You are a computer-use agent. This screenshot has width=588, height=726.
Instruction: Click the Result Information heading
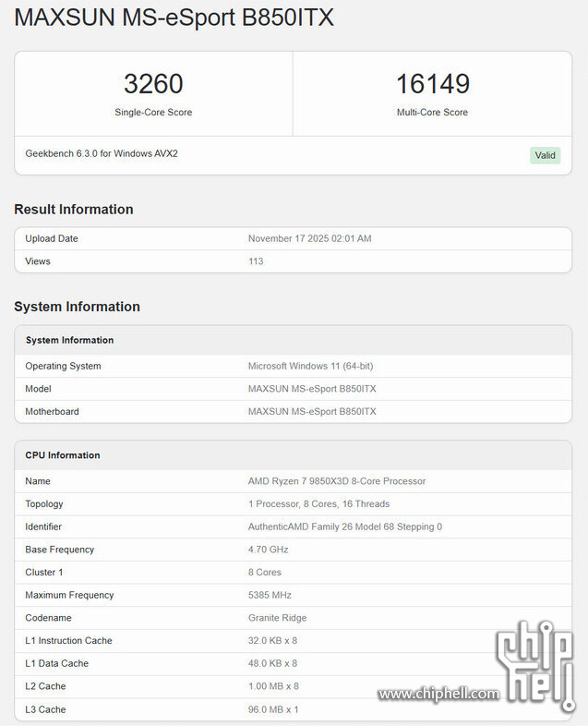(x=74, y=210)
